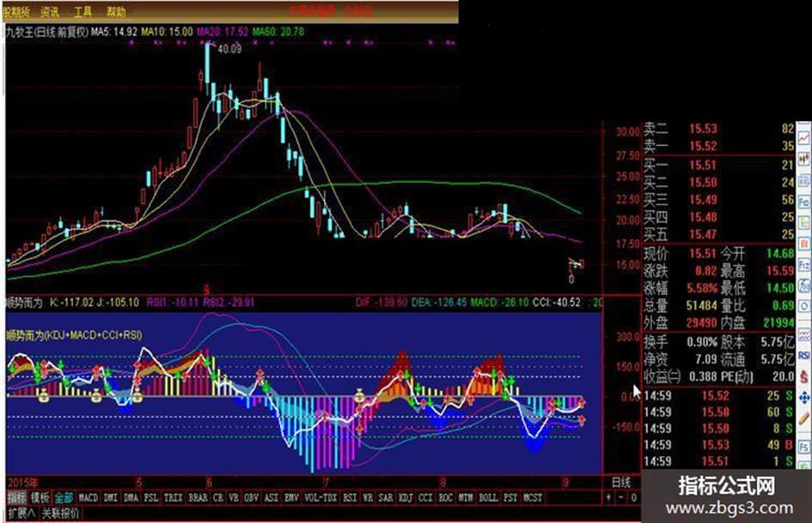
Task: Select the pencil drawing tool icon
Action: point(804,419)
